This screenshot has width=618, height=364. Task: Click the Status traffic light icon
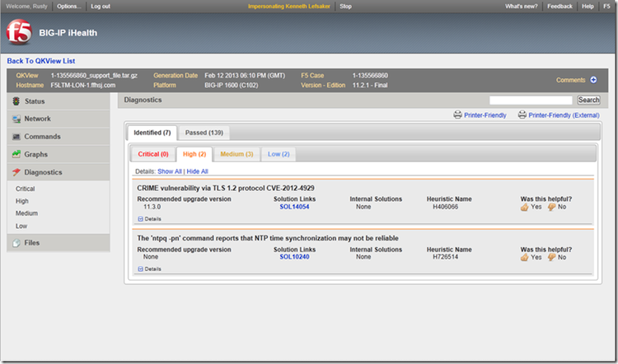click(x=16, y=101)
